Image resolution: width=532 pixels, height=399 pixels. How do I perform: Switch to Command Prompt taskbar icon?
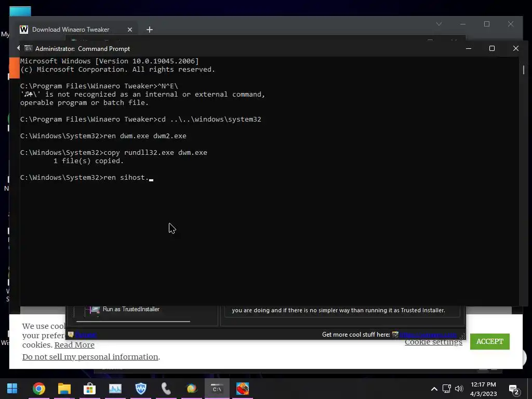coord(217,389)
